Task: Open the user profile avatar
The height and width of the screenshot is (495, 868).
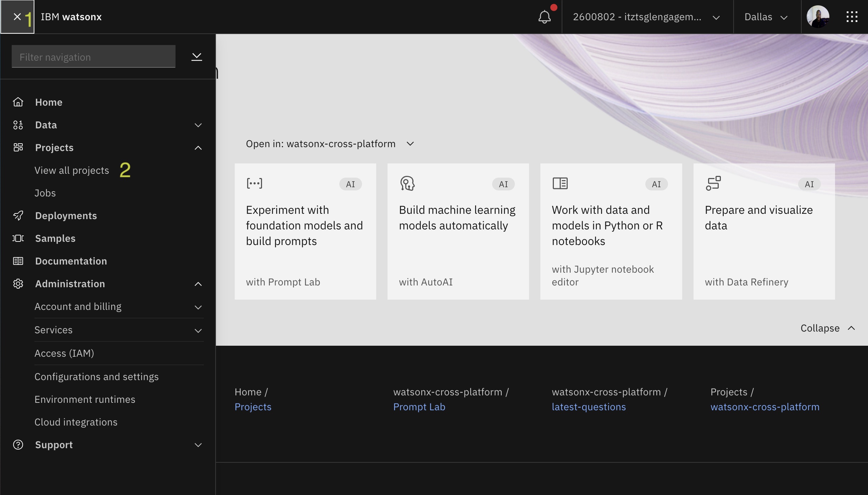Action: [818, 17]
